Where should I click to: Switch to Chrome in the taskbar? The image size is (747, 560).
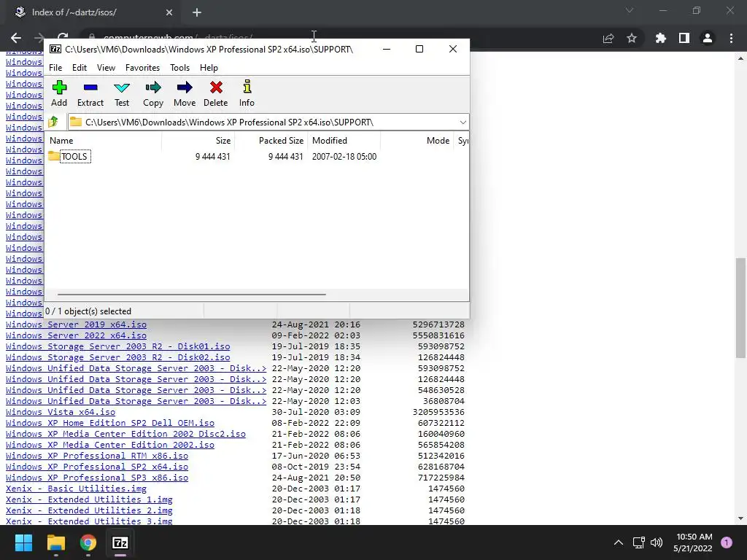pyautogui.click(x=88, y=542)
